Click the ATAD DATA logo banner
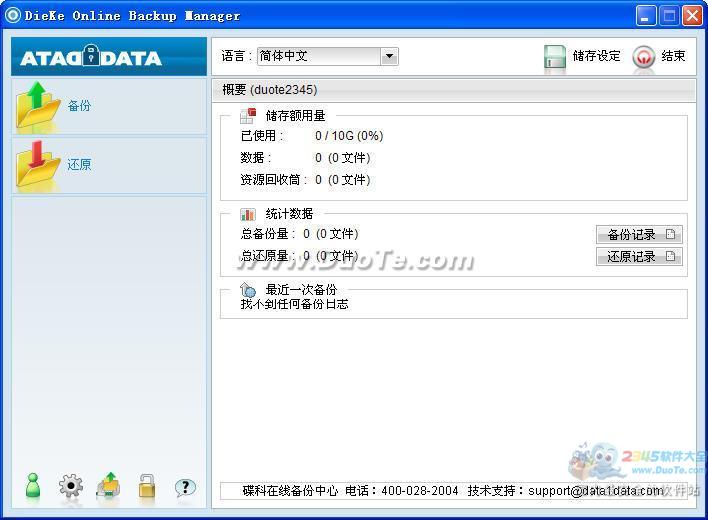 pos(109,57)
